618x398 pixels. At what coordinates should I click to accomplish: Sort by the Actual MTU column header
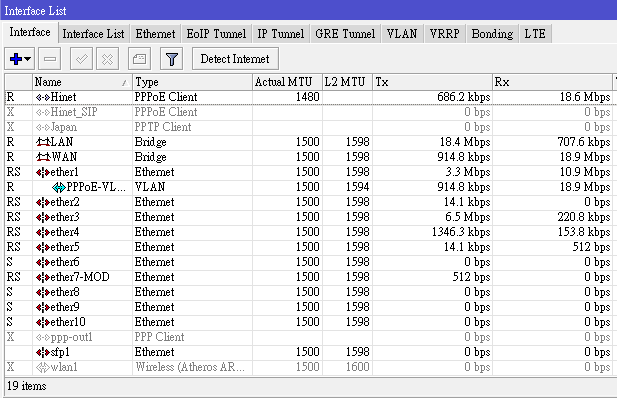click(x=287, y=82)
